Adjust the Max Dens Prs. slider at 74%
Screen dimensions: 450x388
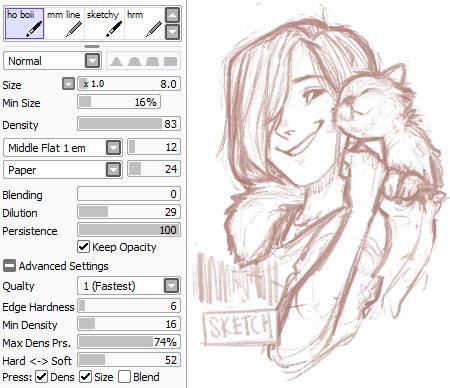[x=129, y=342]
